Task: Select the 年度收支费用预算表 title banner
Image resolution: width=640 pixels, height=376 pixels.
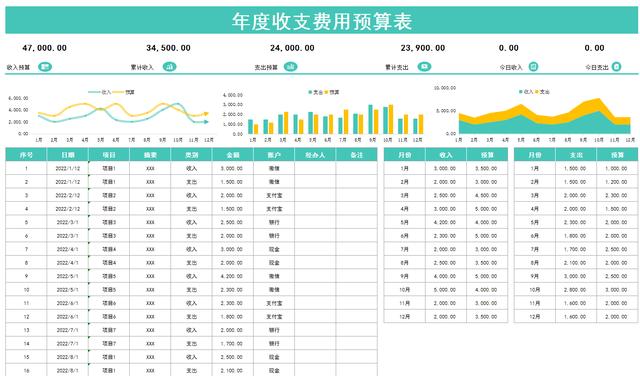Action: [x=322, y=20]
